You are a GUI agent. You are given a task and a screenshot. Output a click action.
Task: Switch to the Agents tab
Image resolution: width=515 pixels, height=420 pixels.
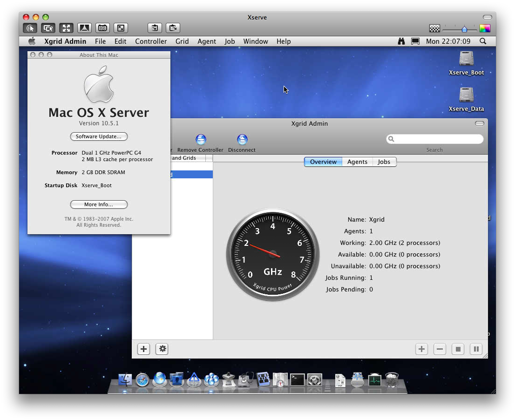point(357,162)
